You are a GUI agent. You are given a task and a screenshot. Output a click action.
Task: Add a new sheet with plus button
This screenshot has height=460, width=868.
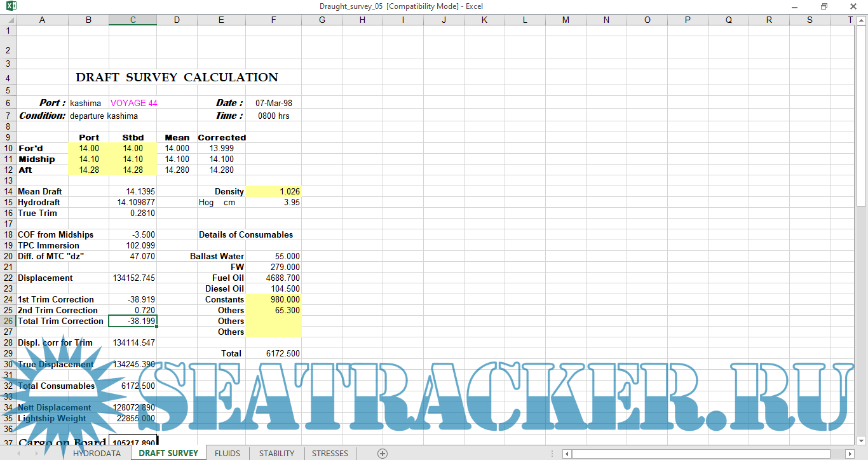(x=383, y=453)
